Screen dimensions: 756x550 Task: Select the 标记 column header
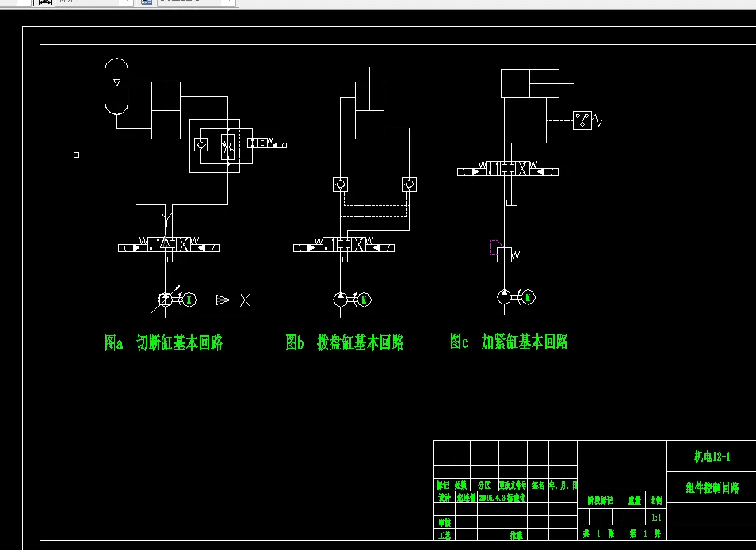click(443, 485)
